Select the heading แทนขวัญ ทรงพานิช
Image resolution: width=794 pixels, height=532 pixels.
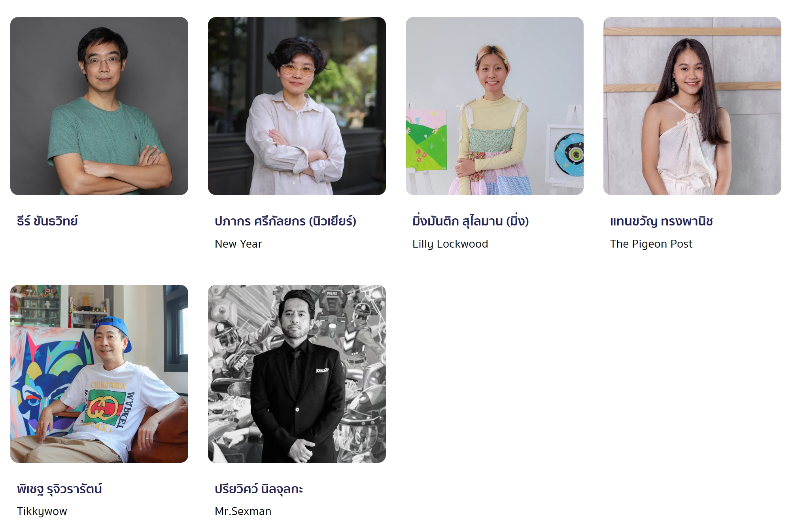click(662, 221)
